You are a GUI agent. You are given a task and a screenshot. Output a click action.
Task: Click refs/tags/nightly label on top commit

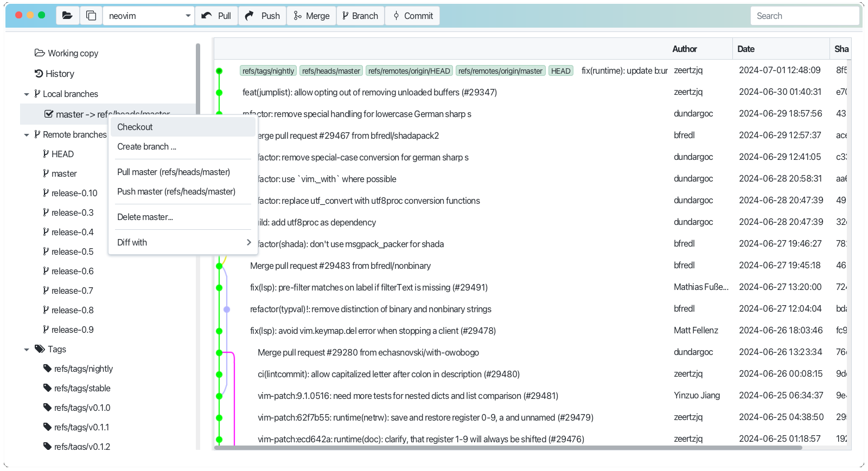268,71
